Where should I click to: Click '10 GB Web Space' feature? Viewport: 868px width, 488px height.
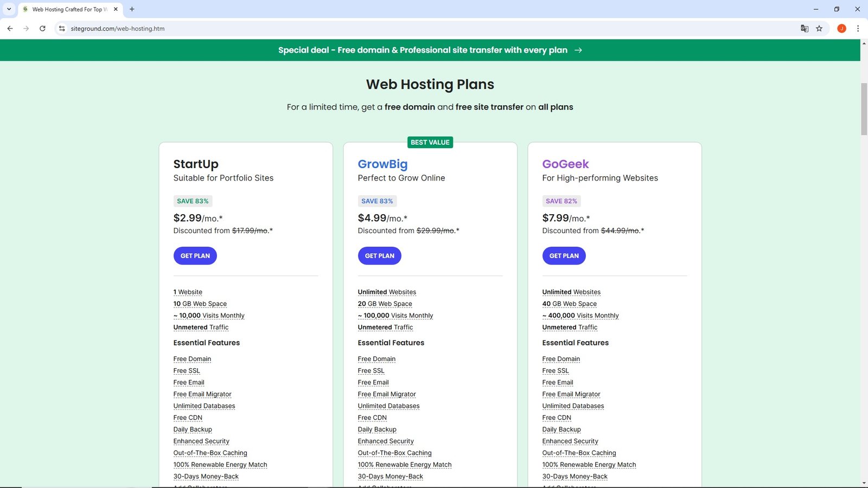(x=200, y=304)
